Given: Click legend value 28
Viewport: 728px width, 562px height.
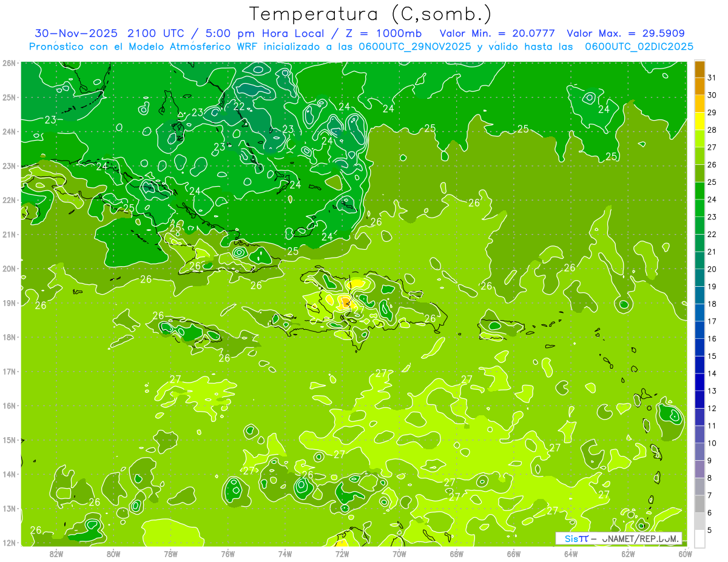Looking at the screenshot, I should click(712, 130).
